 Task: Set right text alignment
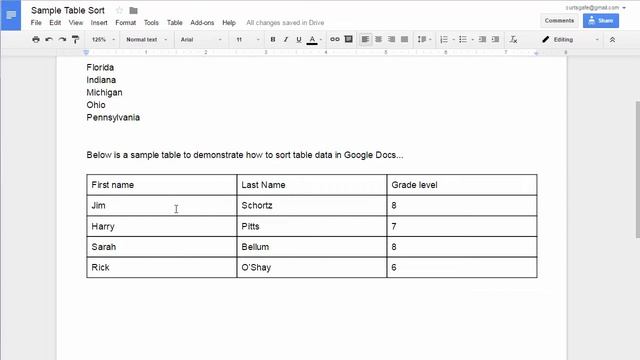pyautogui.click(x=391, y=40)
